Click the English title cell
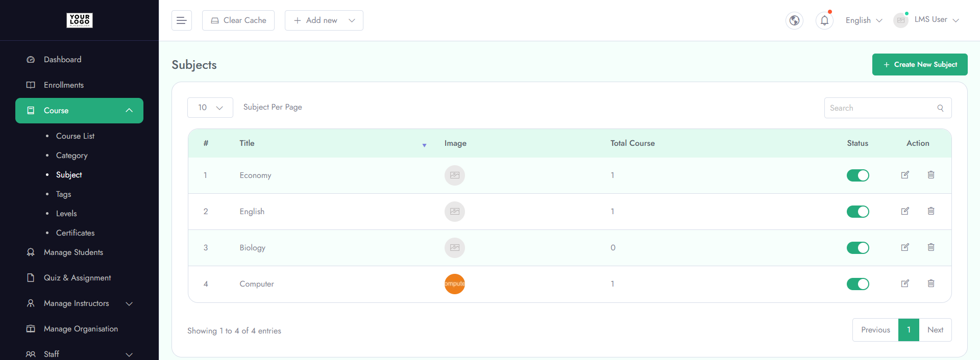Image resolution: width=980 pixels, height=360 pixels. pyautogui.click(x=252, y=212)
